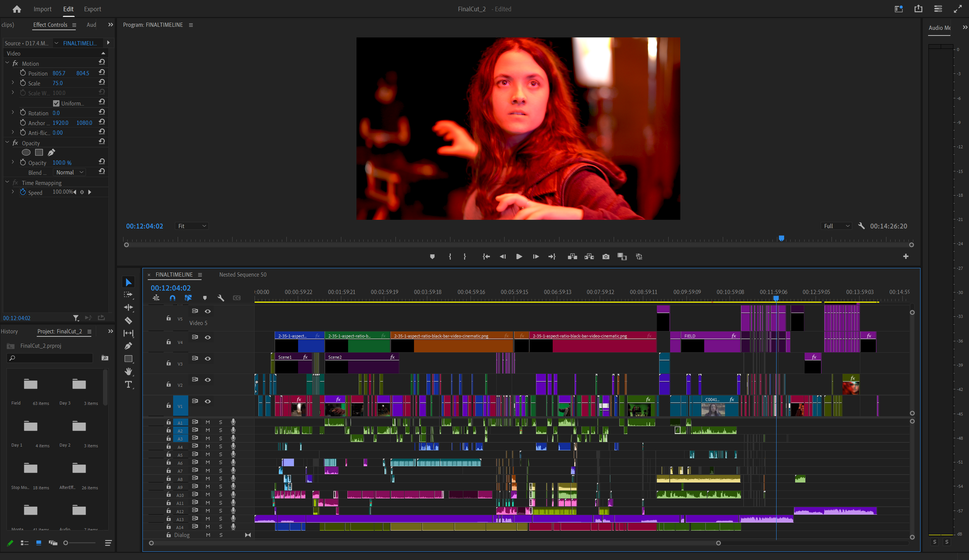
Task: Click the 00:12:04:02 timecode field
Action: (171, 288)
